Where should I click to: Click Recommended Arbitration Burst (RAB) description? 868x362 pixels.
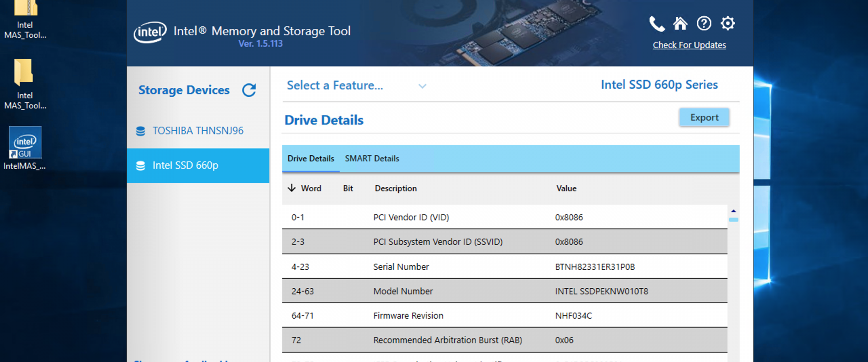[448, 340]
